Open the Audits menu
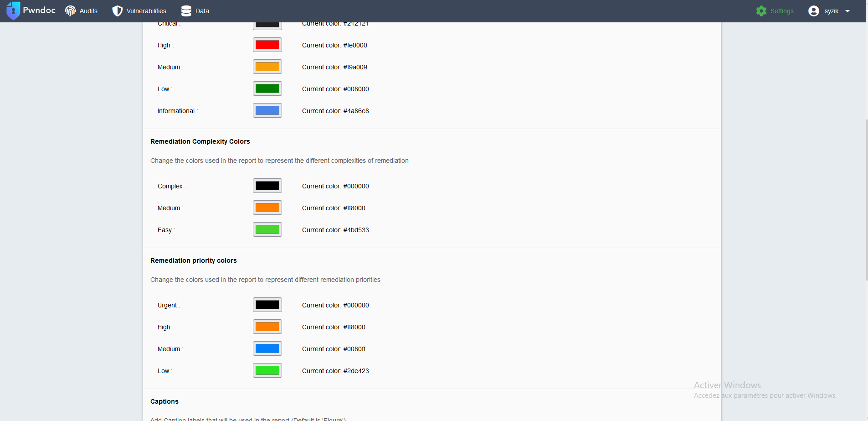868x421 pixels. (x=82, y=11)
